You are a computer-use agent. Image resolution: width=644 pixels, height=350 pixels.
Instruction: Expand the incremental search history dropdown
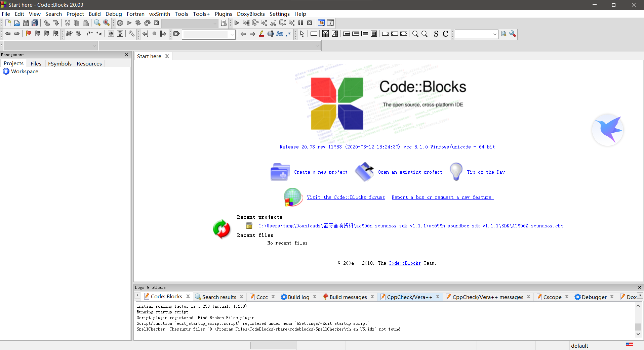(x=232, y=34)
